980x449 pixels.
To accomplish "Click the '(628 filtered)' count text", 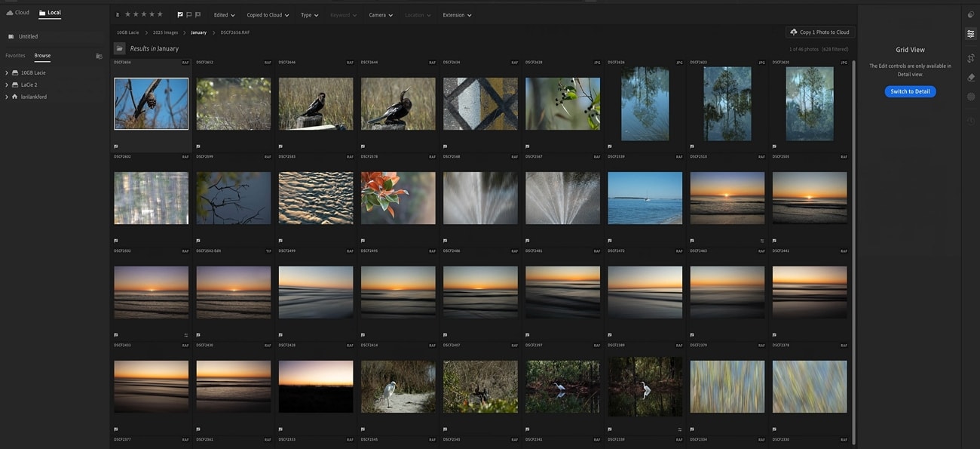I will pyautogui.click(x=835, y=49).
